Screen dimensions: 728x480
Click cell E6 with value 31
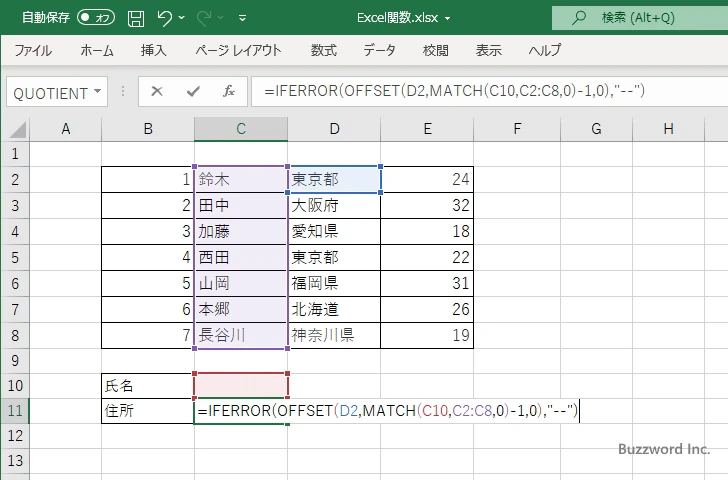427,283
